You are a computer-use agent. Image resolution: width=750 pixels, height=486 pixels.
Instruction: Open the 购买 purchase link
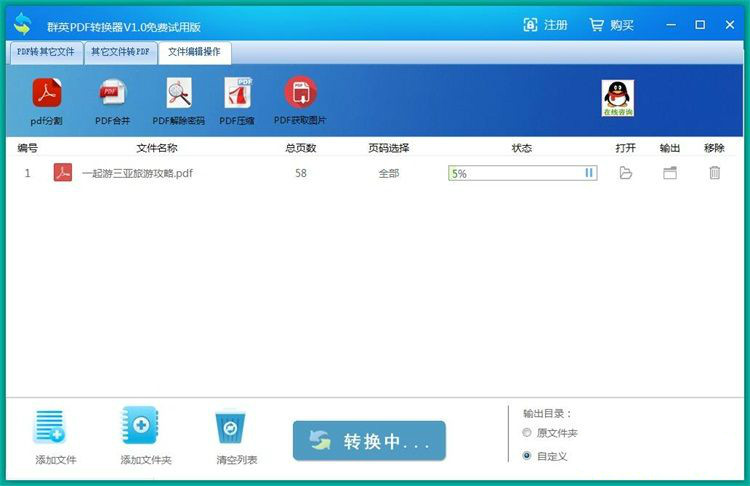[611, 25]
